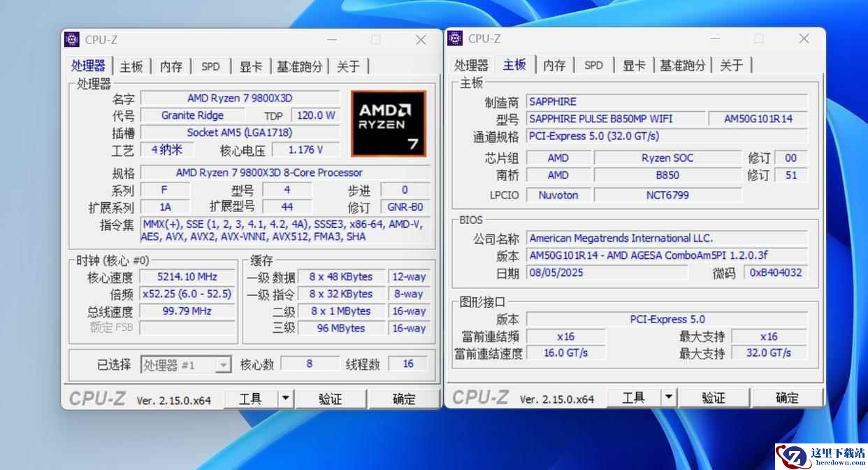Switch to 内存 tab in left window

[171, 66]
